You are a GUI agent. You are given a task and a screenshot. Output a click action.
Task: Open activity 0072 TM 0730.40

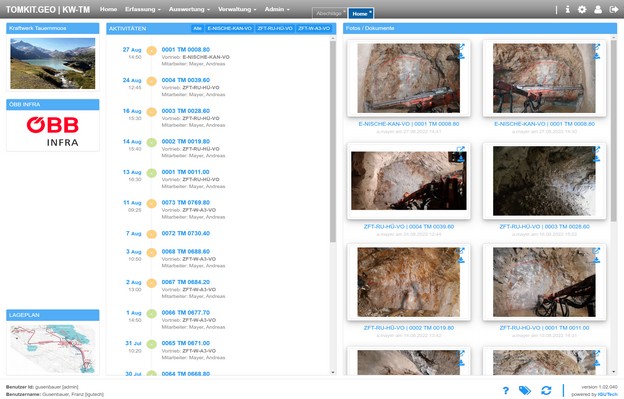pos(185,233)
